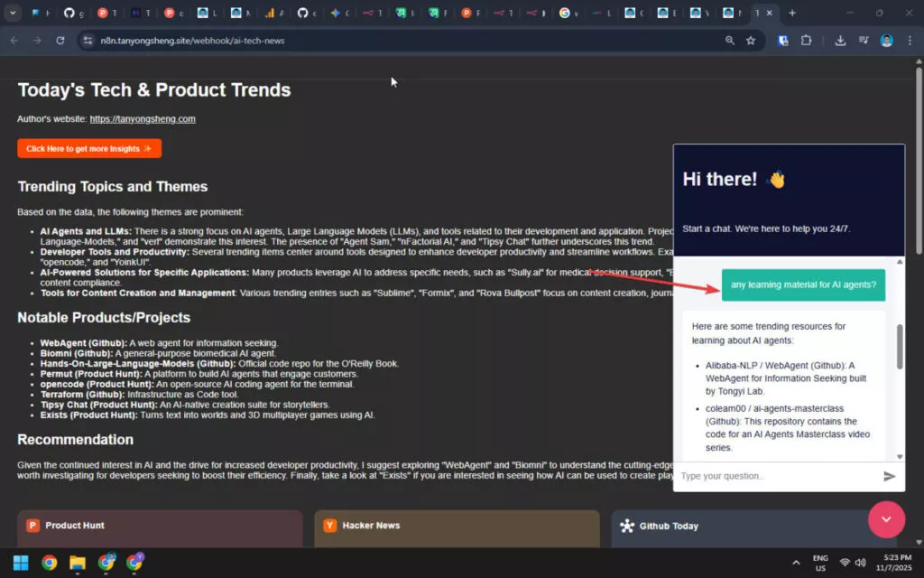Focus the Type your question input field

tap(776, 476)
